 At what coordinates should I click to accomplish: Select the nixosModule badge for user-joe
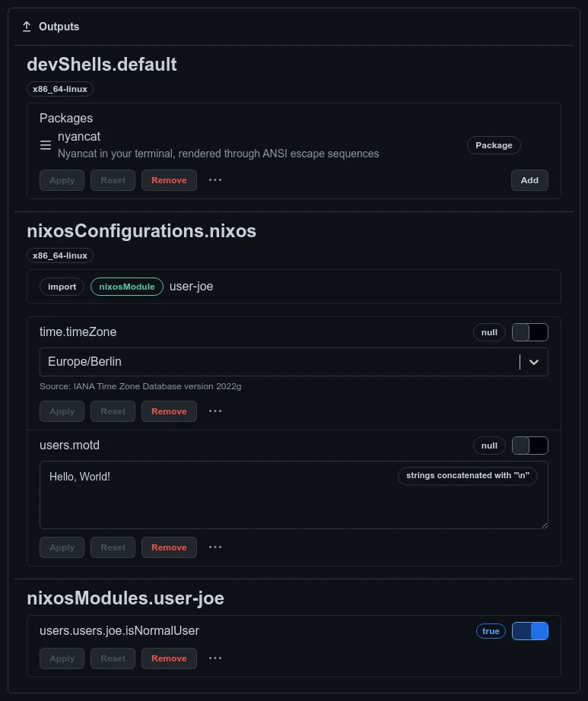126,287
